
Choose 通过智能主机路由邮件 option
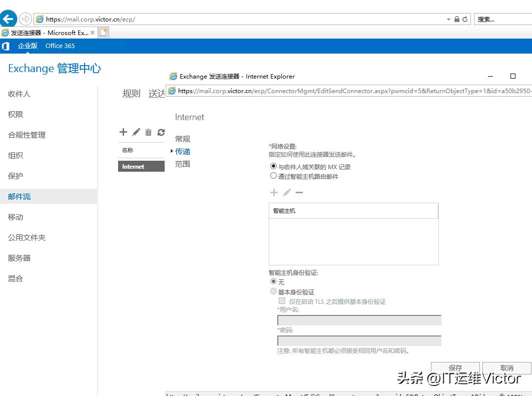(273, 176)
